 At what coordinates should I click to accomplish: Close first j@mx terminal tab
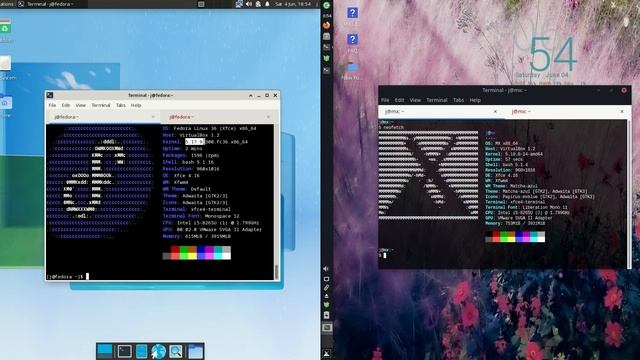click(495, 111)
